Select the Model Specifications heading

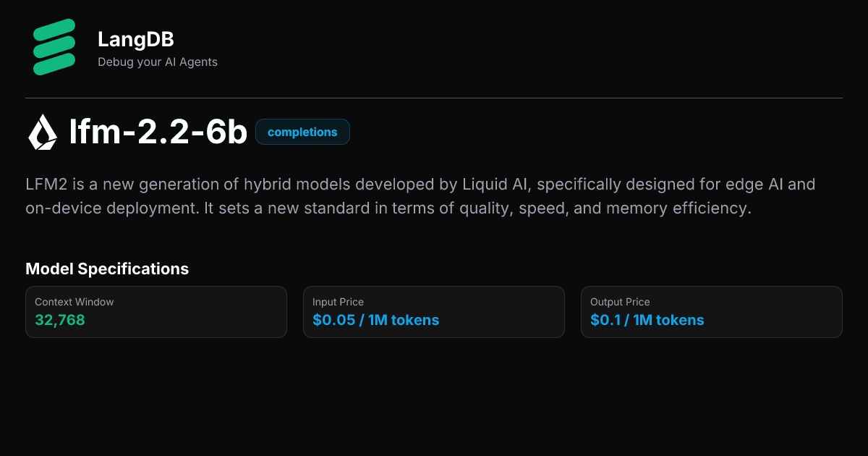pyautogui.click(x=107, y=269)
